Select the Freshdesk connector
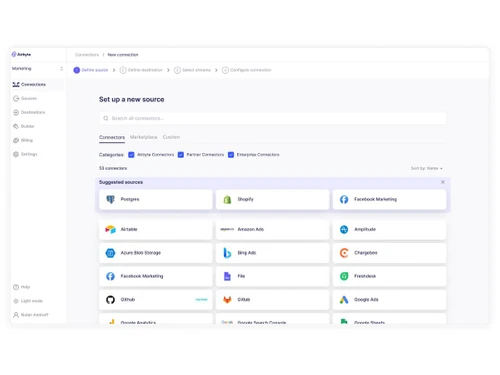Image resolution: width=500 pixels, height=375 pixels. [x=389, y=276]
